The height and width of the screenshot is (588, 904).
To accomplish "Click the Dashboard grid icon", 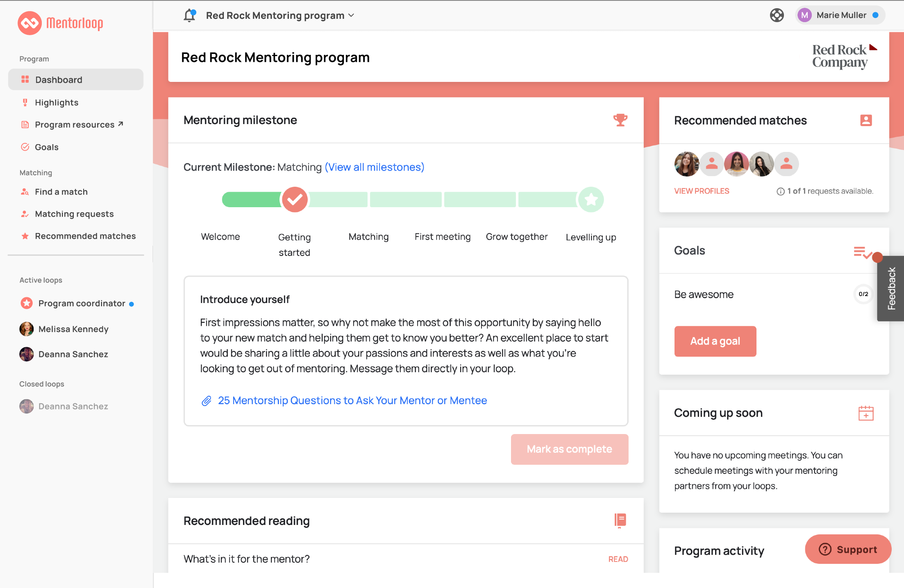I will [x=25, y=79].
